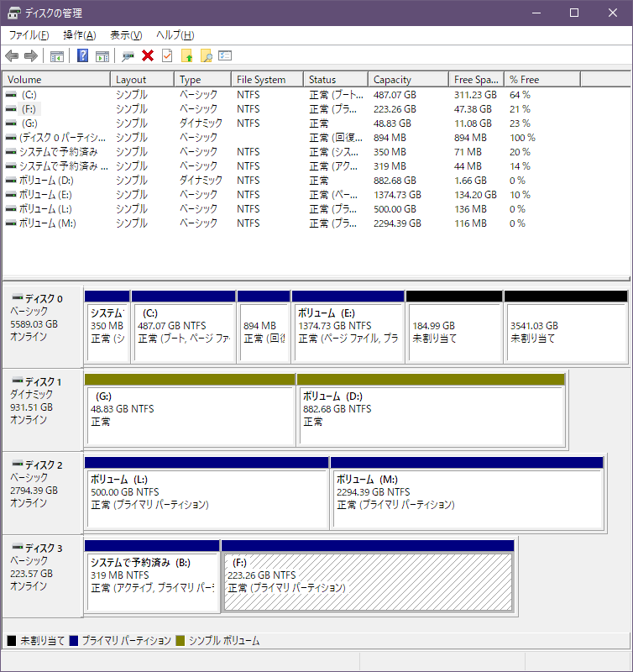Viewport: 633px width, 672px height.
Task: Select the システムで予約済み (B:) 319 MB block
Action: click(x=152, y=576)
